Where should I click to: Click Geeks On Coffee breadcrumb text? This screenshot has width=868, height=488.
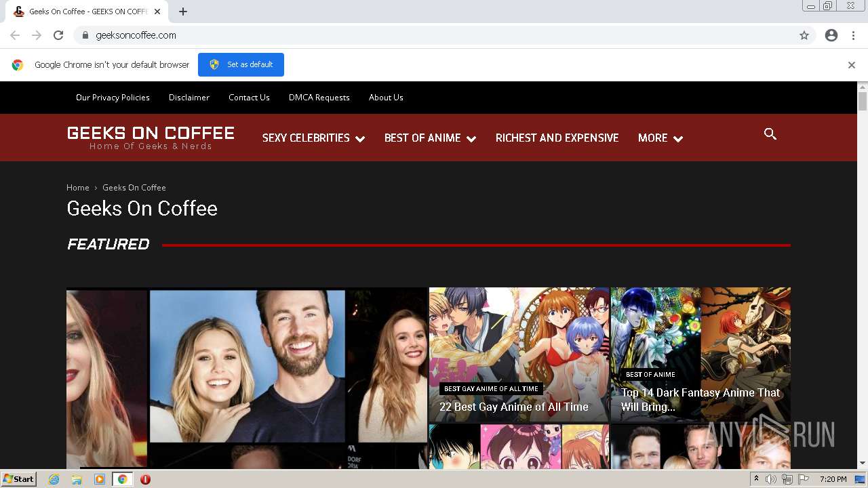tap(134, 188)
